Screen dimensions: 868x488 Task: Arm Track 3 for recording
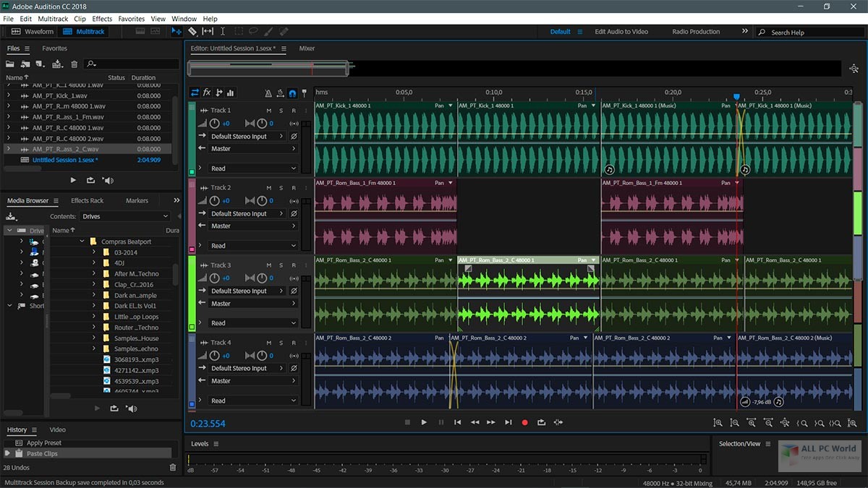point(294,265)
